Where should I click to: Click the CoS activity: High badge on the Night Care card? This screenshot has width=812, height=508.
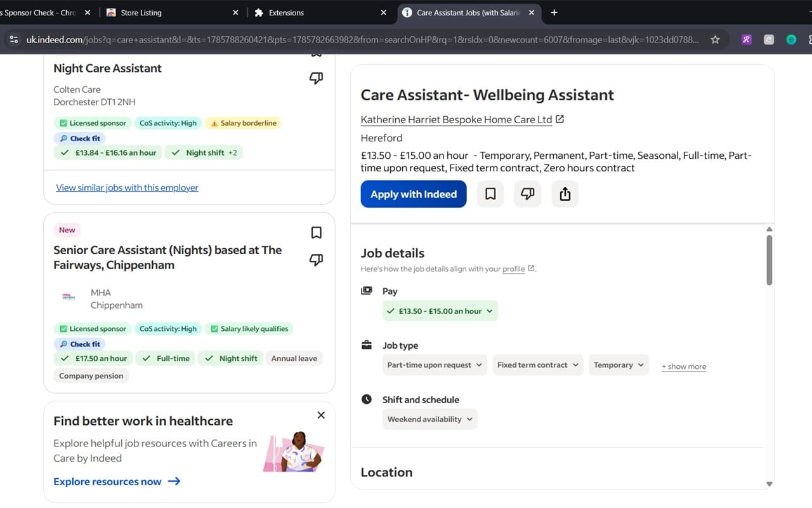click(x=168, y=123)
